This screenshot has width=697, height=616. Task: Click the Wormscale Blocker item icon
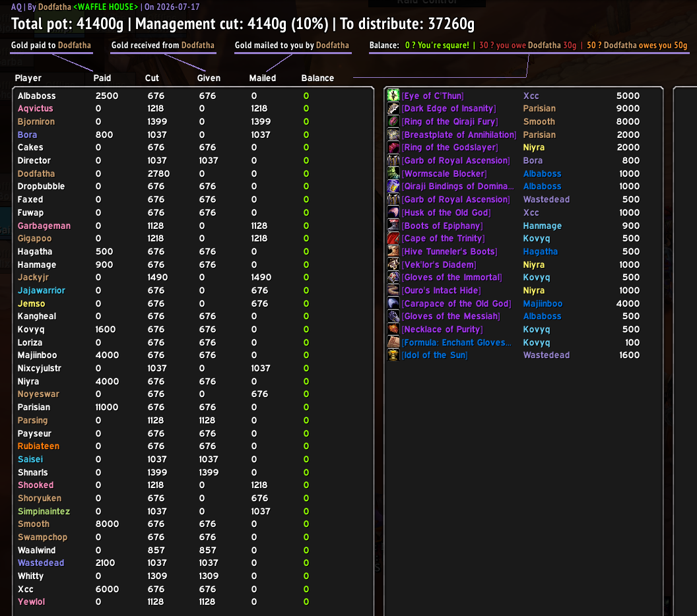[393, 173]
